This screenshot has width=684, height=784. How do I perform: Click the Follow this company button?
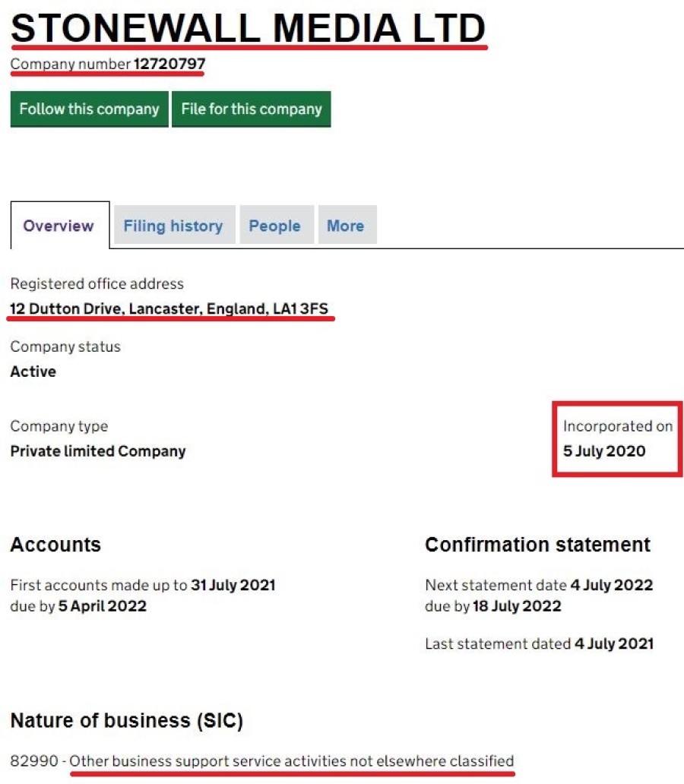[89, 109]
